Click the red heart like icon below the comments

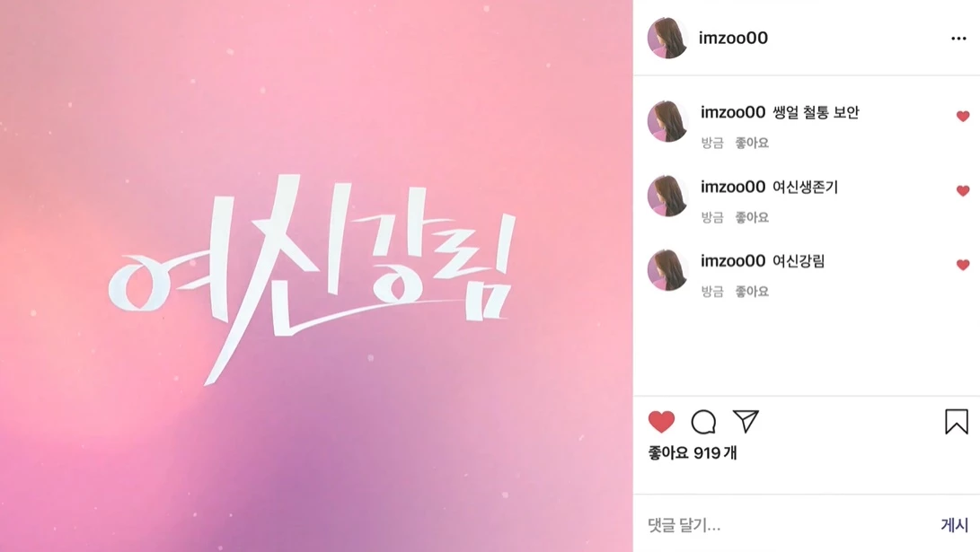pos(661,422)
